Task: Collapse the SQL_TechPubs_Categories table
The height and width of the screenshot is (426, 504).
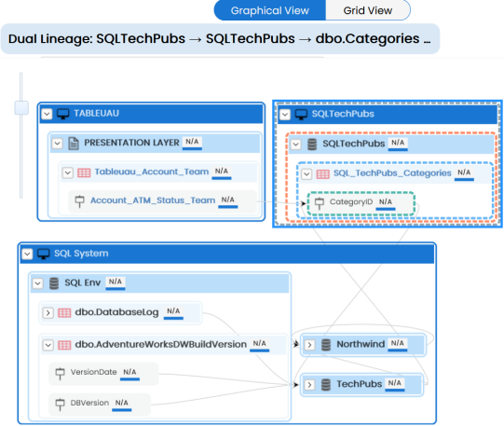Action: point(306,174)
